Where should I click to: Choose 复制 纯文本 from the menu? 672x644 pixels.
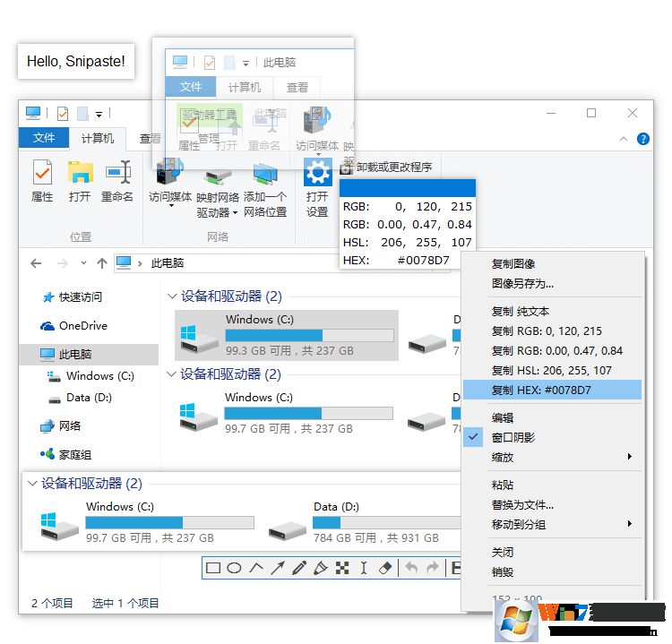tap(552, 311)
